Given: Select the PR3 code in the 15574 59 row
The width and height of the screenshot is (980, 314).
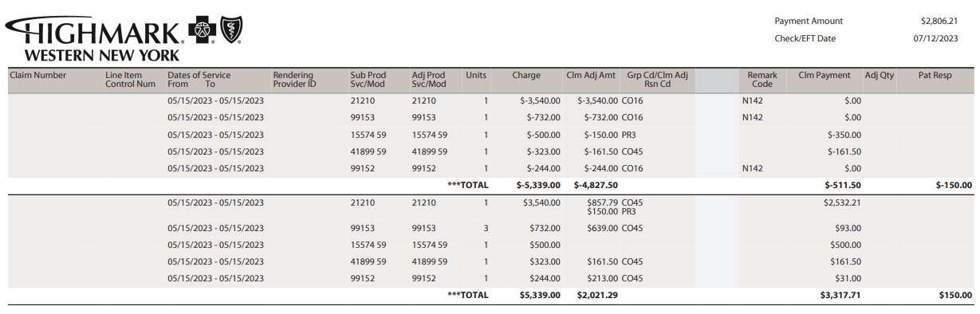Looking at the screenshot, I should tap(628, 135).
